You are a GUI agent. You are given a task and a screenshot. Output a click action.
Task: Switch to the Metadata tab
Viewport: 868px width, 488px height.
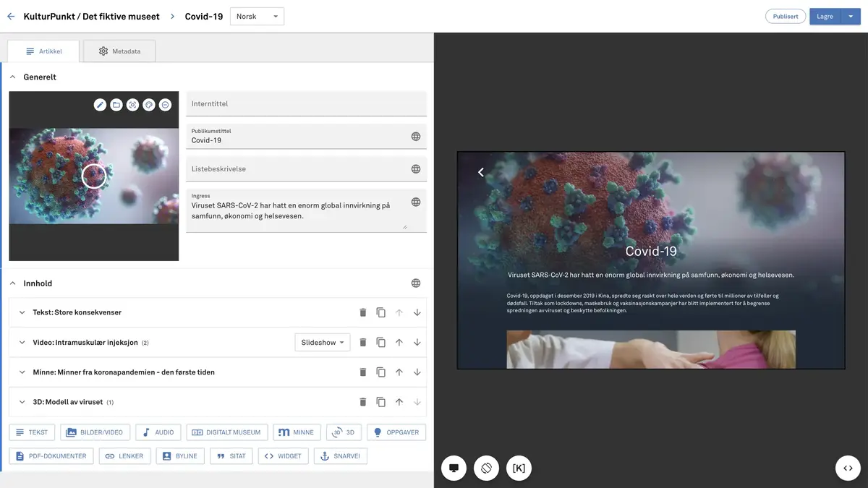pyautogui.click(x=119, y=51)
